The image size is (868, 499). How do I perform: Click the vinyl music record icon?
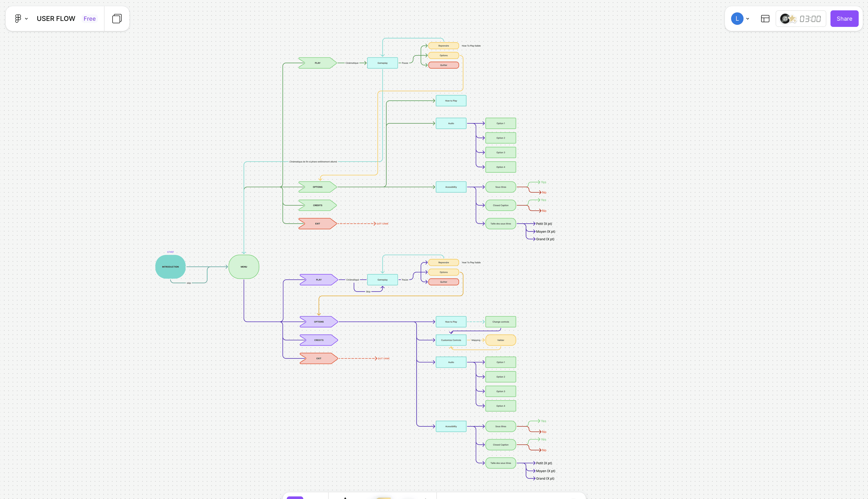tap(785, 19)
